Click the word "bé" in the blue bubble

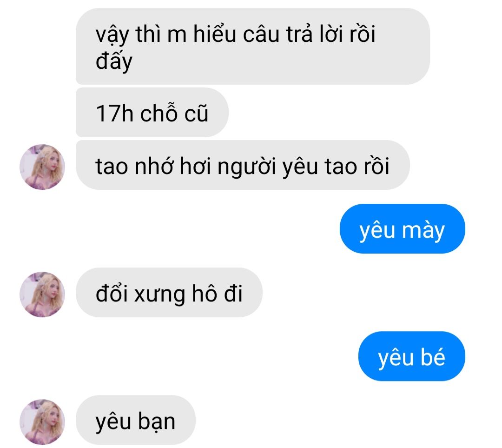pyautogui.click(x=433, y=357)
